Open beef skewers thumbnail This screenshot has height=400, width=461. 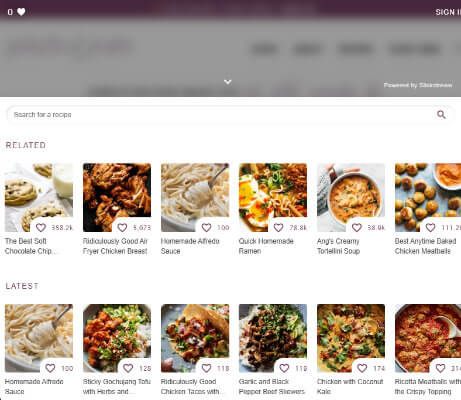tap(273, 338)
